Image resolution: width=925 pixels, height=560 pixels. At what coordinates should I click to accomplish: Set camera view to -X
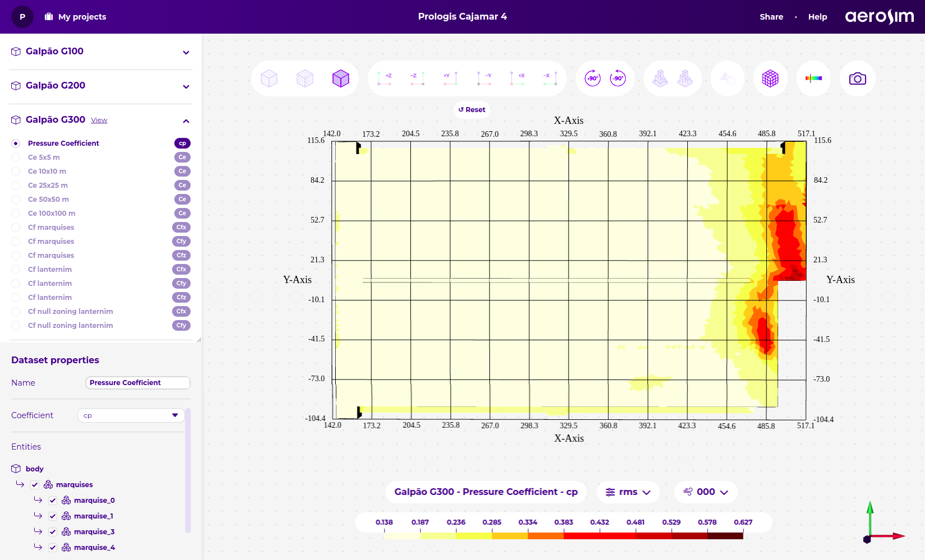pos(550,78)
